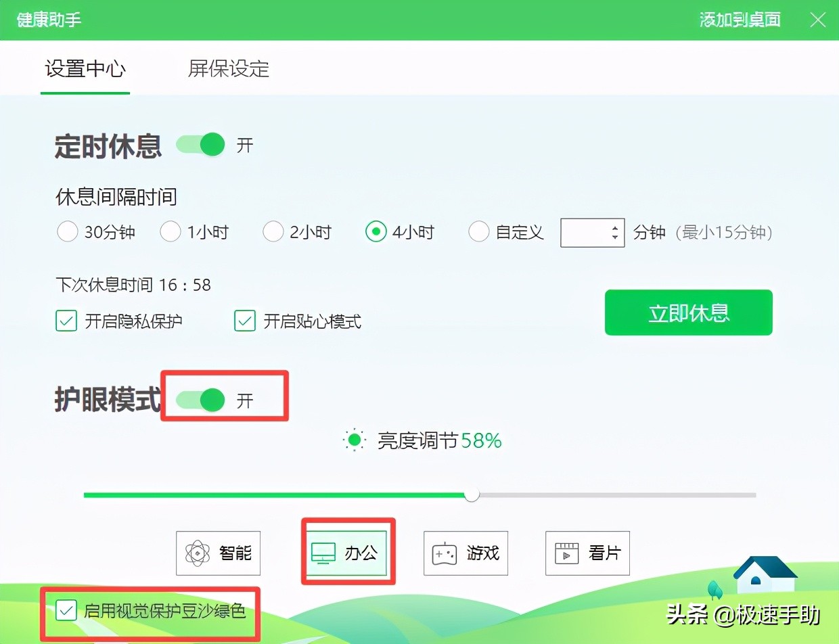Open the 设置中心 tab
The height and width of the screenshot is (644, 839).
pos(85,69)
